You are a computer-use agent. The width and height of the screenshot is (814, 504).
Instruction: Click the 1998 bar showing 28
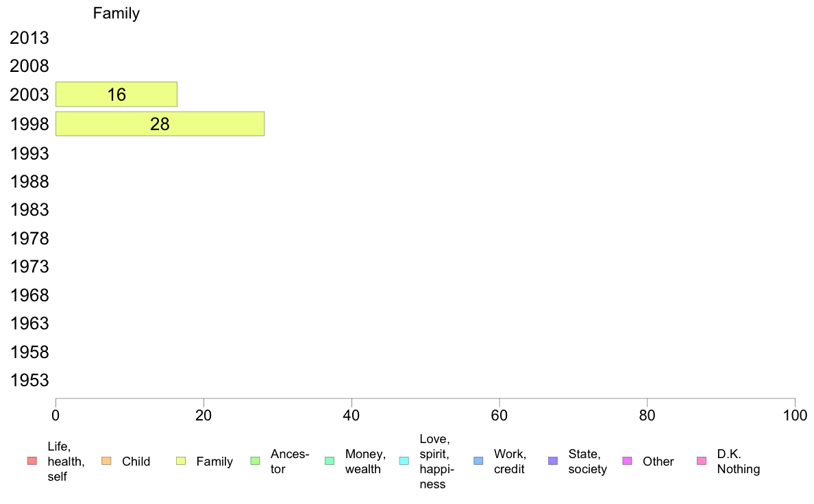(x=160, y=124)
